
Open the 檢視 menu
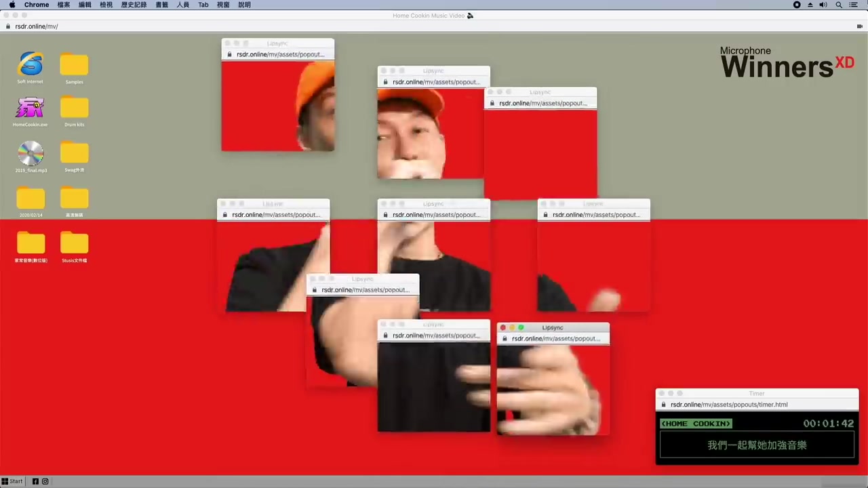pyautogui.click(x=106, y=5)
